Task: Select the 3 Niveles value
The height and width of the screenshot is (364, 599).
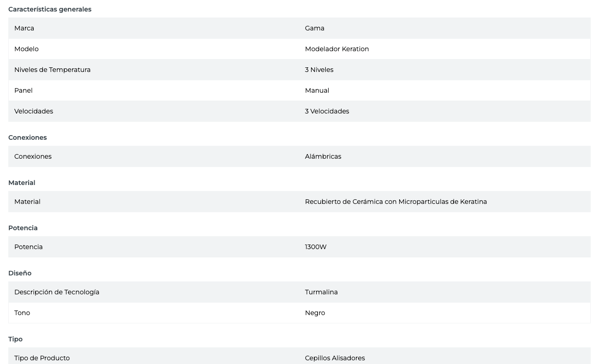Action: 319,70
